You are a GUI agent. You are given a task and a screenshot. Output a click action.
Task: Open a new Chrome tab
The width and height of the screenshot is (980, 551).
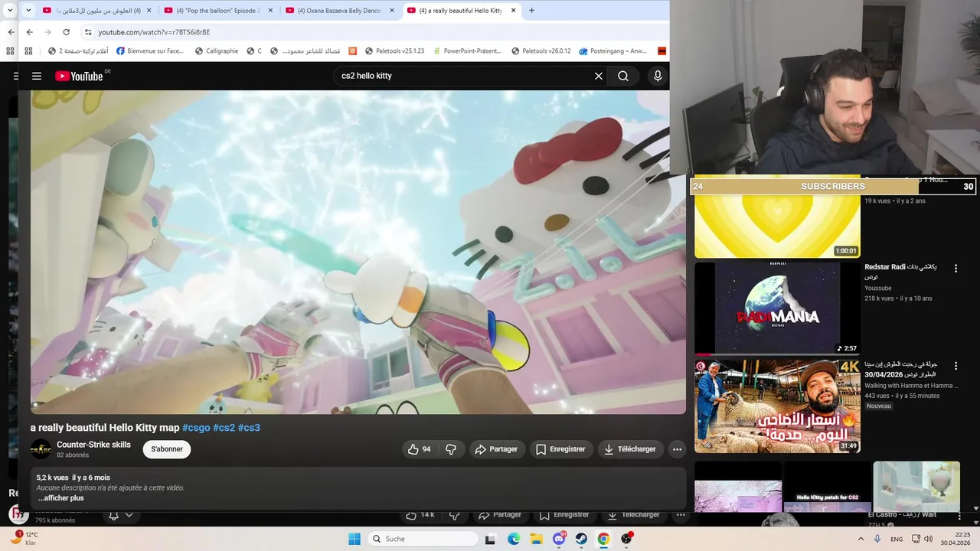(531, 11)
